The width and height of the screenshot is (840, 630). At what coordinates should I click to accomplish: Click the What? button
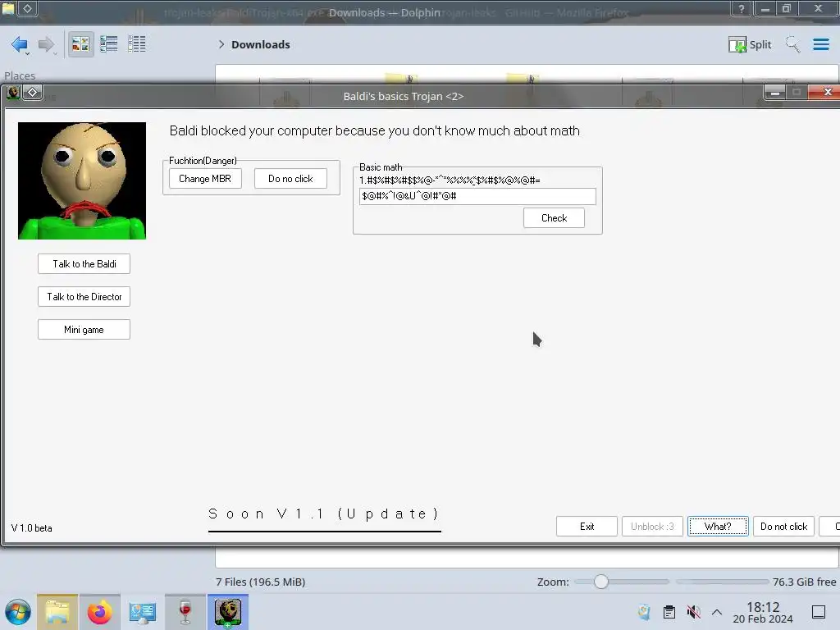tap(718, 526)
